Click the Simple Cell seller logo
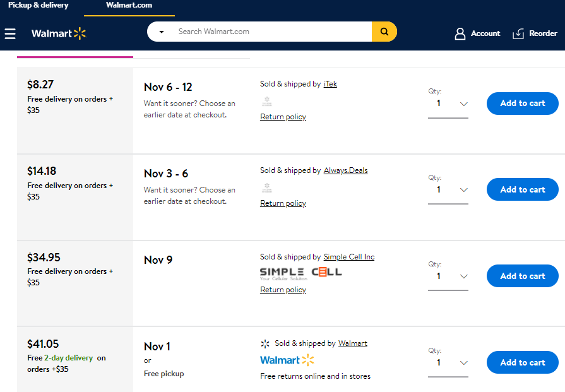 click(x=301, y=273)
